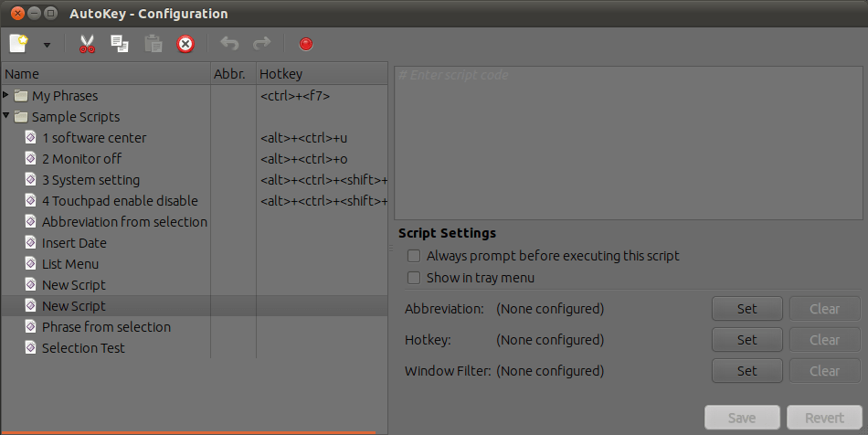The image size is (868, 435).
Task: Click the <alt>+<ctrl>+o hotkey cell
Action: click(x=304, y=159)
